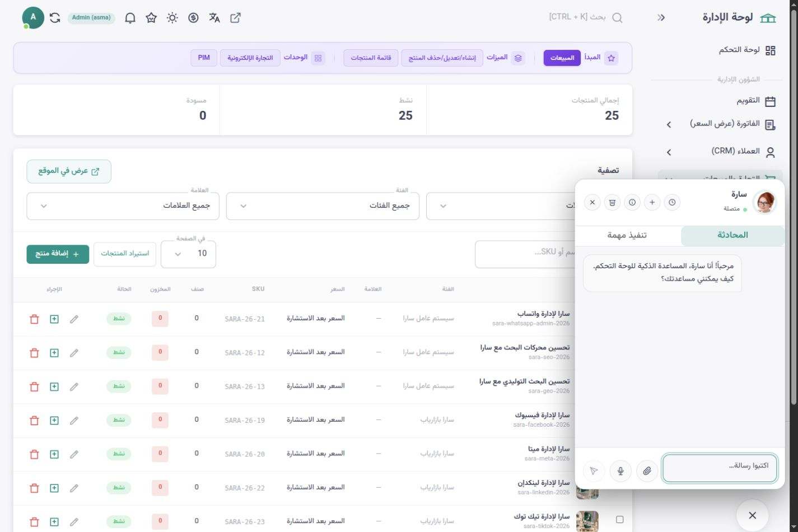Click عرض في الموقع button
The height and width of the screenshot is (532, 798).
69,171
